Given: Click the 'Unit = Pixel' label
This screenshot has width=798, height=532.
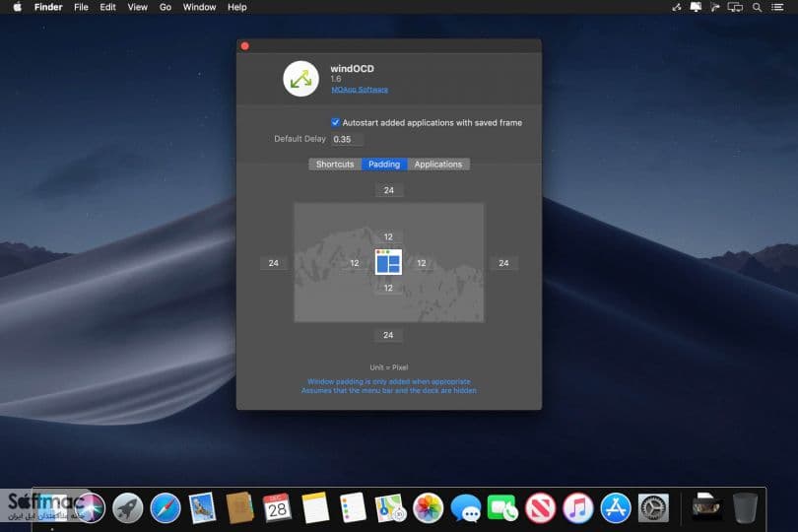Looking at the screenshot, I should 389,367.
